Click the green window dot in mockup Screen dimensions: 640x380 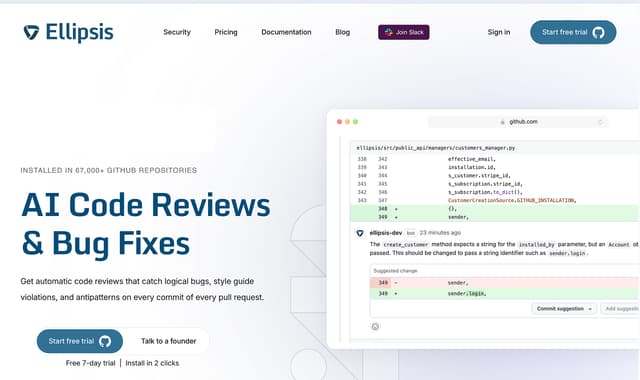click(x=356, y=122)
